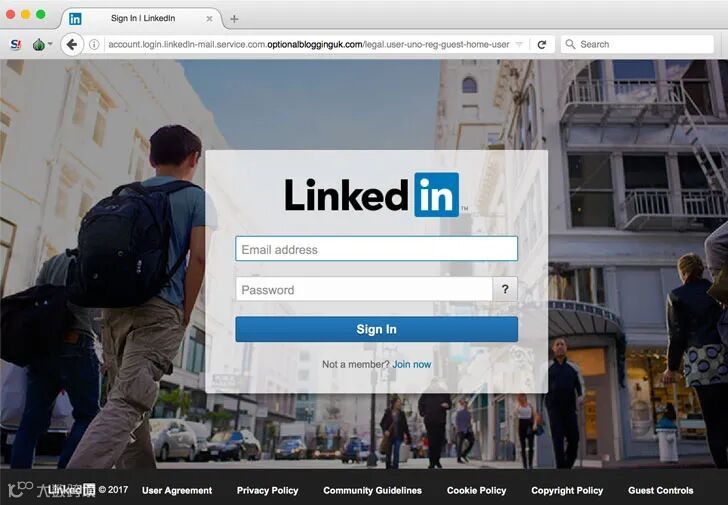The width and height of the screenshot is (728, 505).
Task: Open the onion extension dropdown arrow
Action: (50, 44)
